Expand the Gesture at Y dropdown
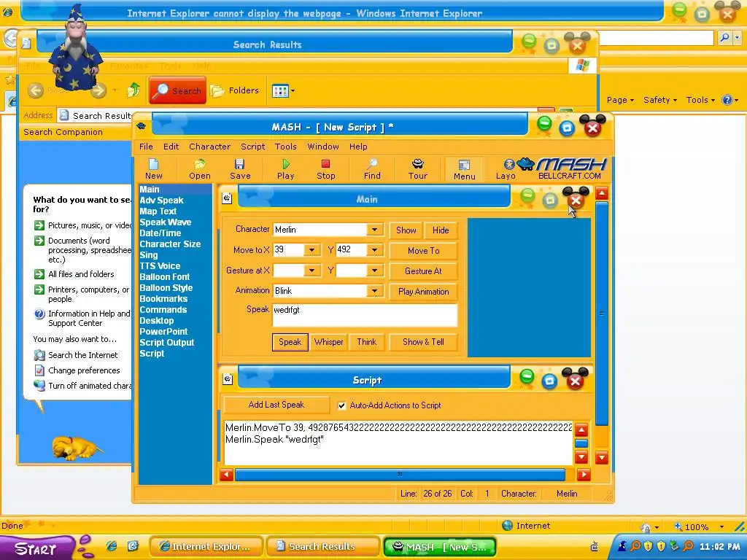This screenshot has height=560, width=747. click(x=374, y=271)
